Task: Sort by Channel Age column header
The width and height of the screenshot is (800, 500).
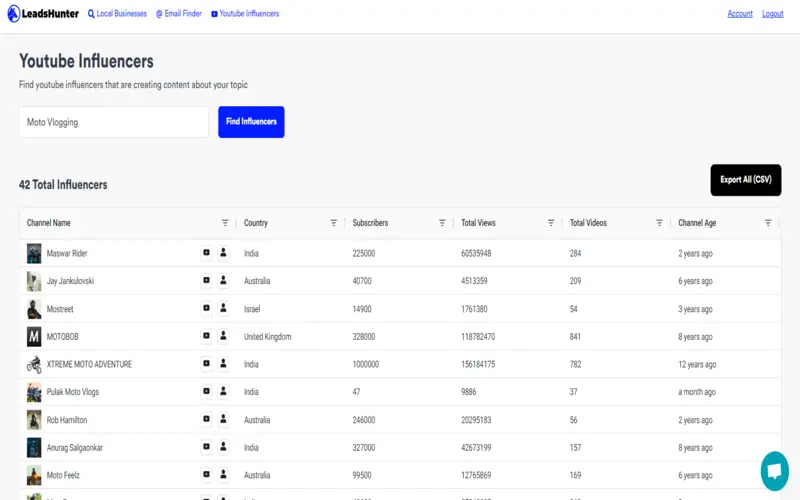Action: 697,223
